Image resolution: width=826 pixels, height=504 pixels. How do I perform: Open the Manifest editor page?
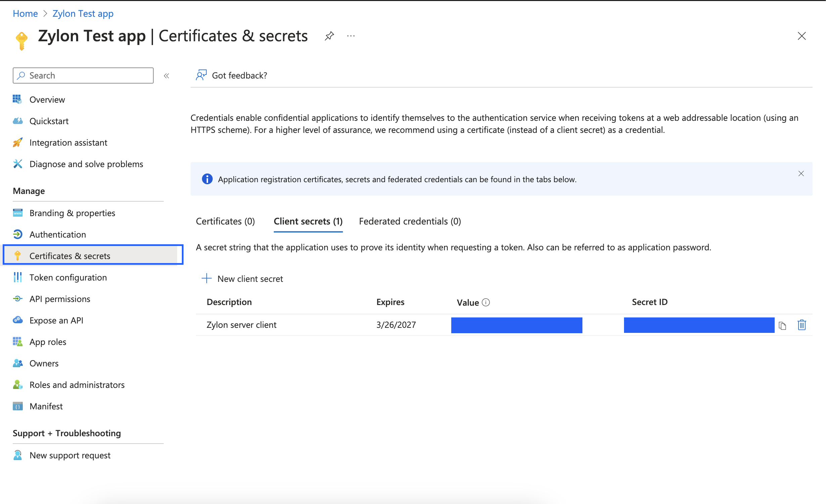(46, 406)
